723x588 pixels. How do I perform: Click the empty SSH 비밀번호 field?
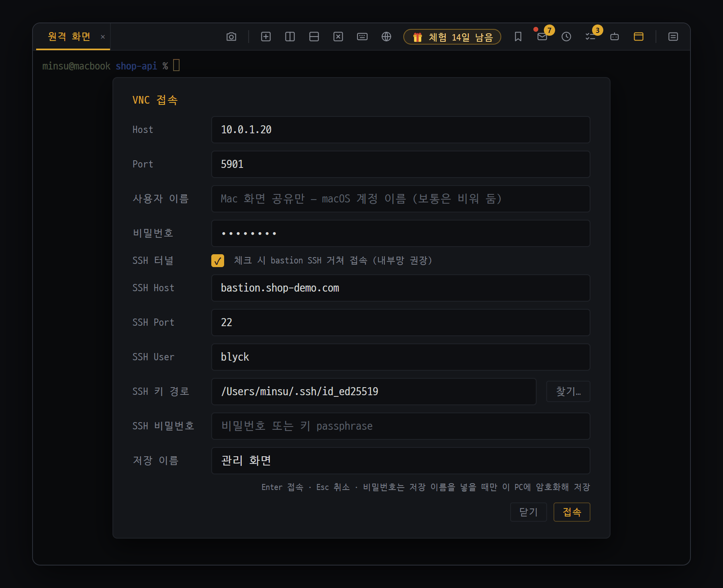[400, 426]
